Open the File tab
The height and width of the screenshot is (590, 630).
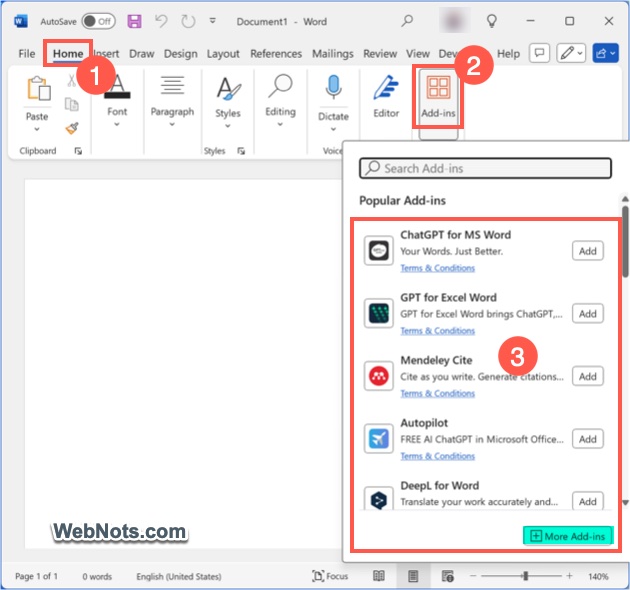[x=27, y=53]
